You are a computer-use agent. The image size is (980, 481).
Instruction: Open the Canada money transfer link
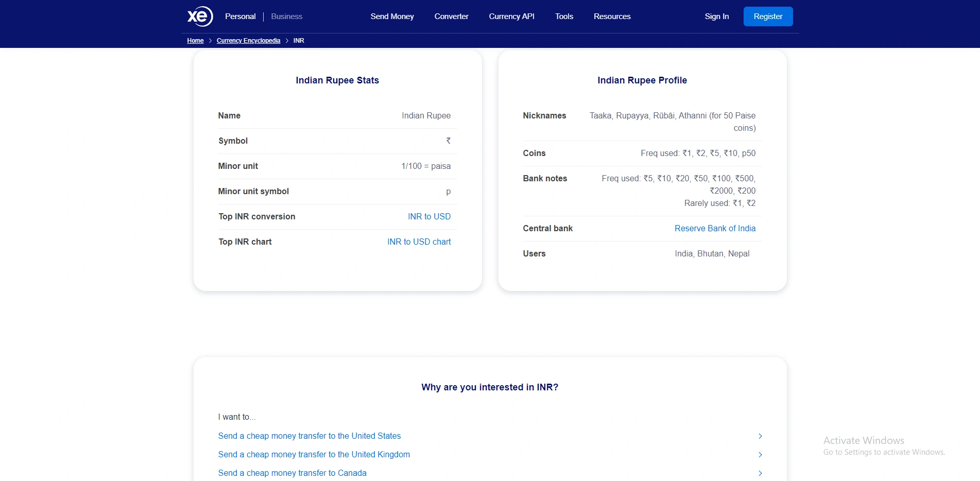(x=292, y=473)
